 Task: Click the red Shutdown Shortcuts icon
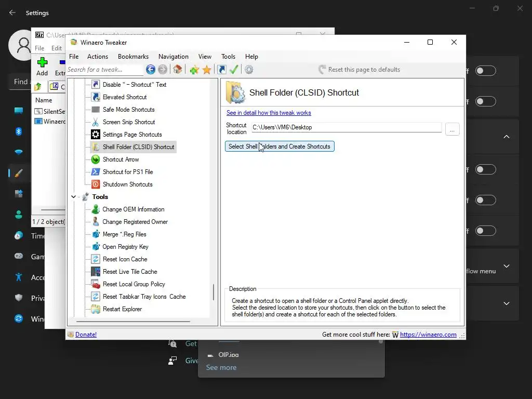96,184
